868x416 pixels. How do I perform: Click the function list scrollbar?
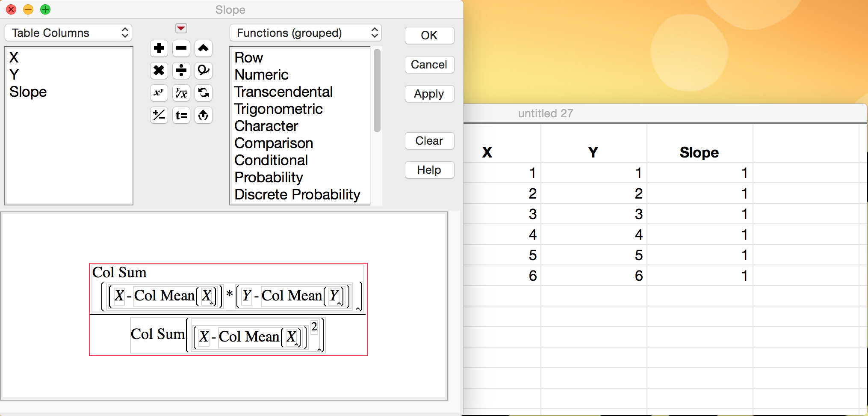(x=377, y=91)
